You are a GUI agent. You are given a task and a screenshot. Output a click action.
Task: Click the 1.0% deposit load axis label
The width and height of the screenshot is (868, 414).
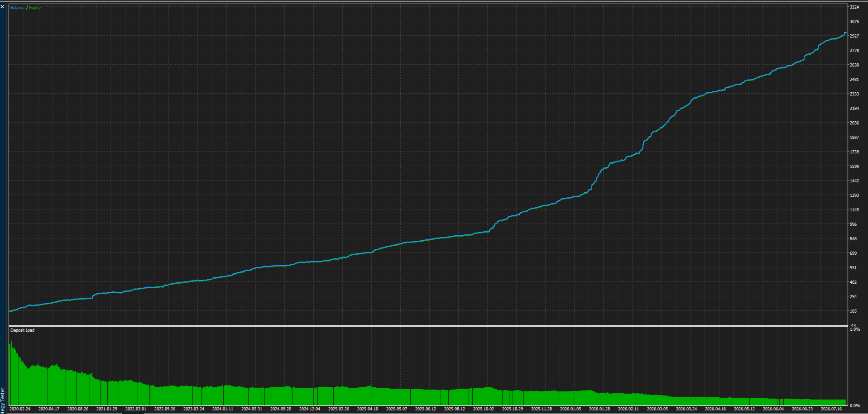click(855, 329)
